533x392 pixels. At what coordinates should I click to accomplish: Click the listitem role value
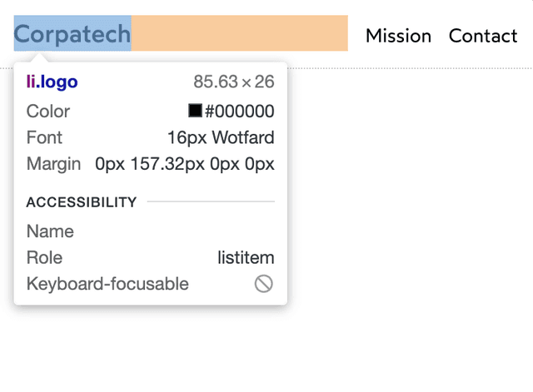246,258
